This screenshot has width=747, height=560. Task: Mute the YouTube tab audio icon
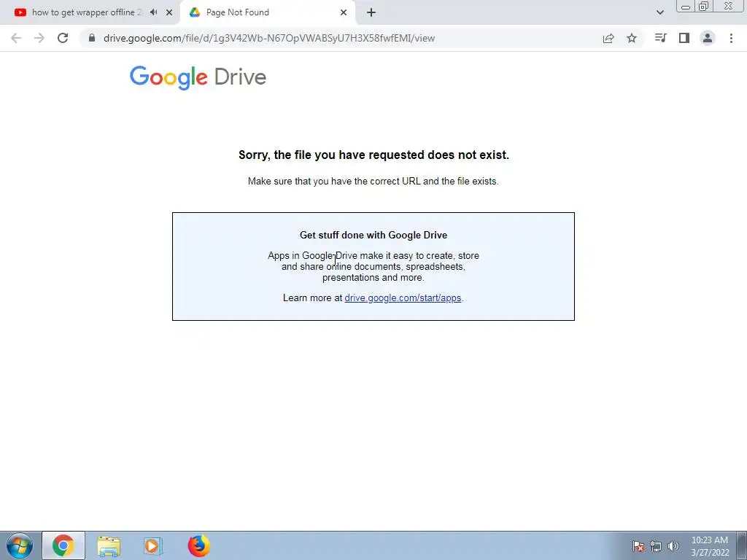153,12
